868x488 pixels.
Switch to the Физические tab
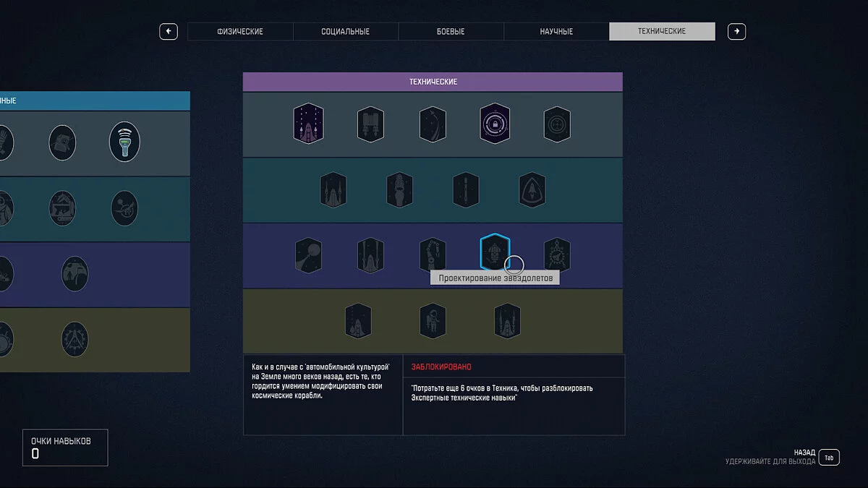click(240, 32)
